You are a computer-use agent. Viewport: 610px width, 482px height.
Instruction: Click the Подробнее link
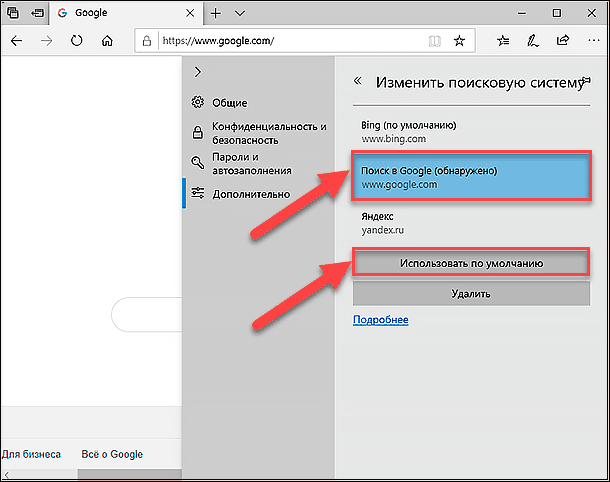[x=380, y=320]
